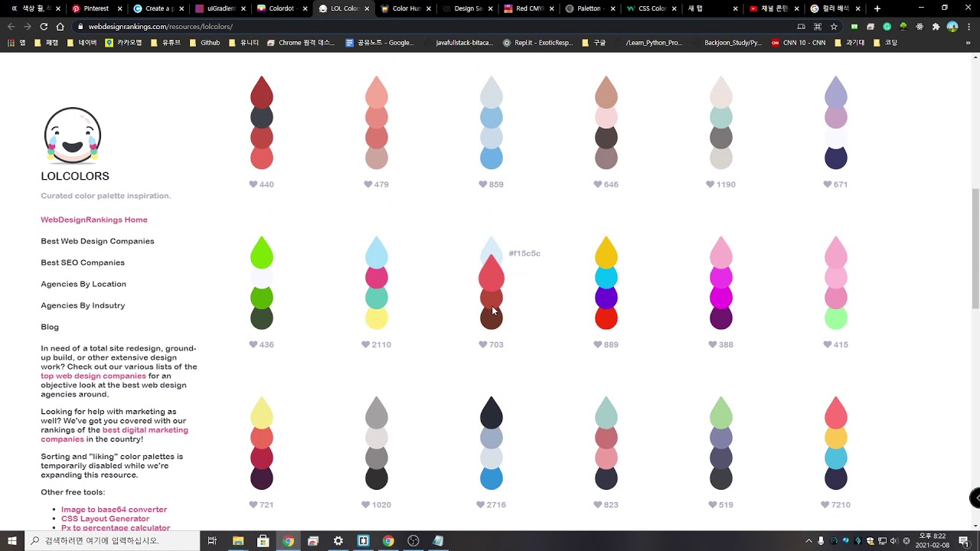Open Microsoft Store from the taskbar
This screenshot has width=980, height=551.
(263, 541)
